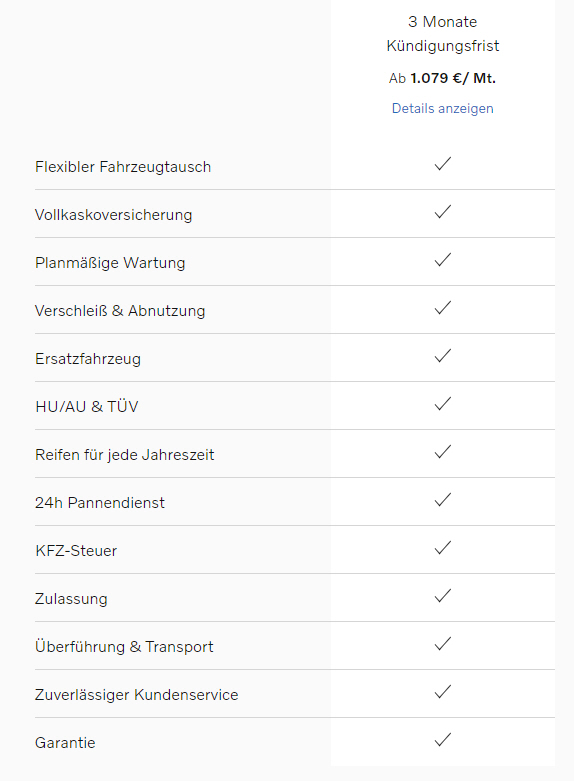Click the Verschleiß & Abnutzung checkmark

[442, 308]
